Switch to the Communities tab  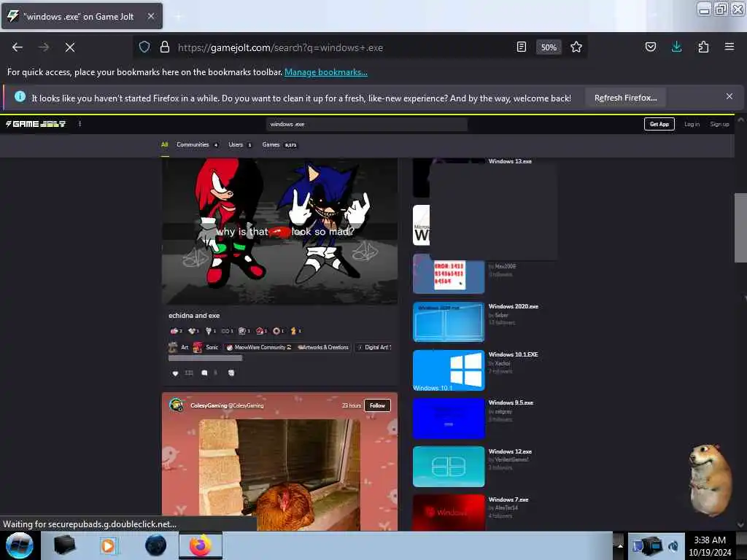click(197, 145)
